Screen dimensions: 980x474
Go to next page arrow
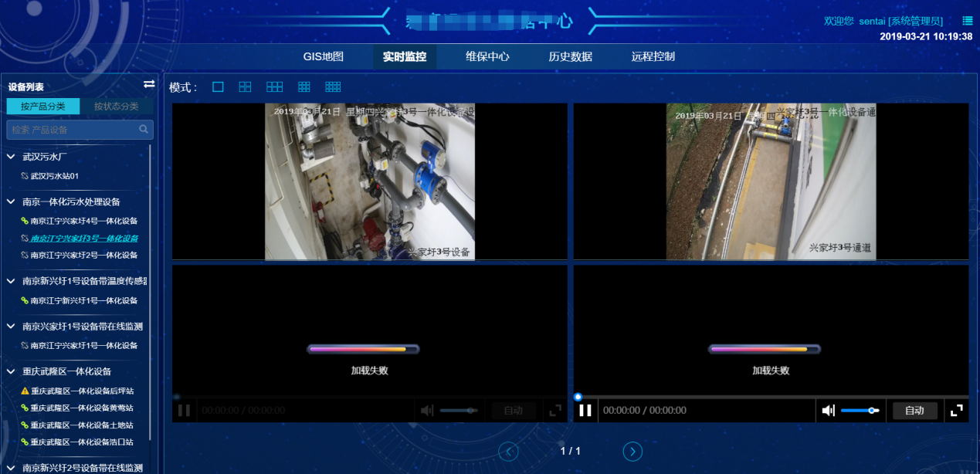click(632, 452)
